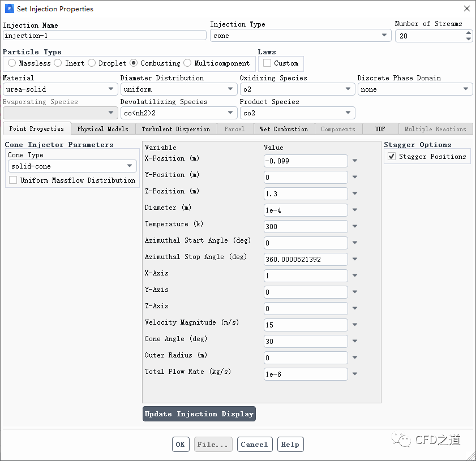The height and width of the screenshot is (461, 476).
Task: Click the arrow icon beside Velocity Magnitude
Action: [x=355, y=325]
